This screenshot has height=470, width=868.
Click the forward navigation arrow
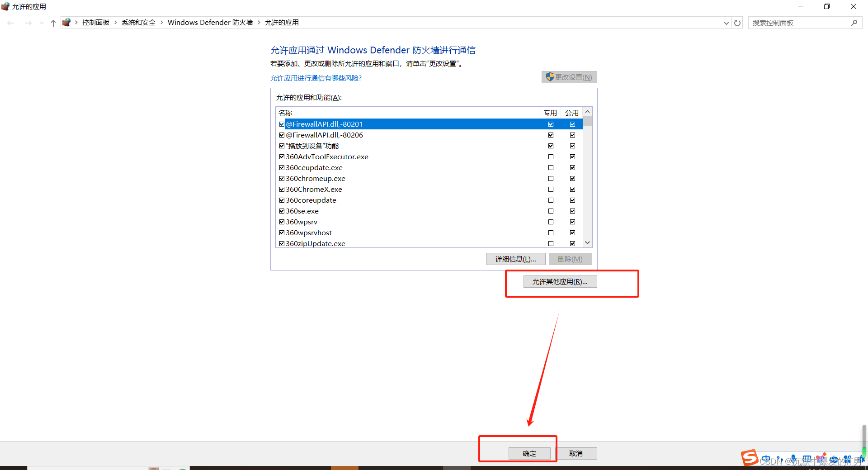[28, 23]
